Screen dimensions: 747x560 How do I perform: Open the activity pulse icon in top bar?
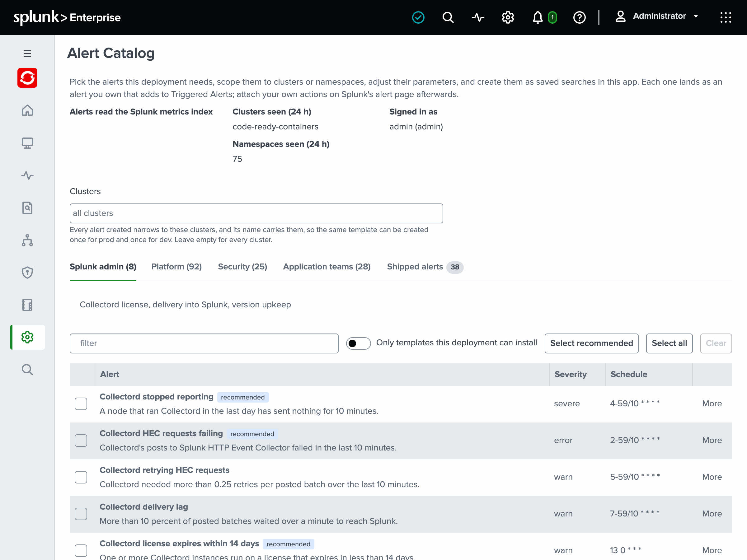(478, 17)
